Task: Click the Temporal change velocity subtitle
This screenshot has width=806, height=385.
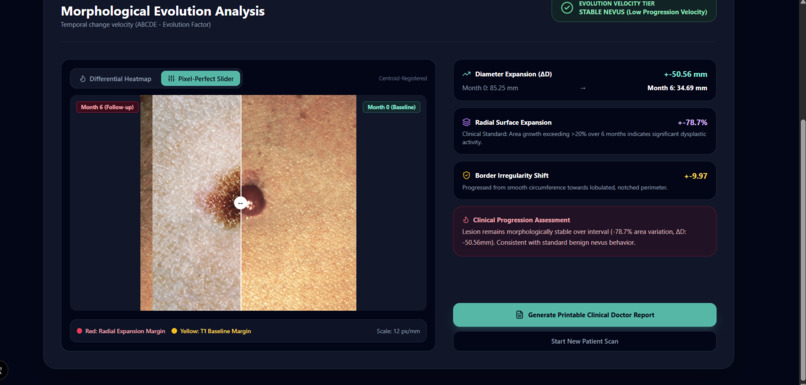Action: (x=135, y=24)
